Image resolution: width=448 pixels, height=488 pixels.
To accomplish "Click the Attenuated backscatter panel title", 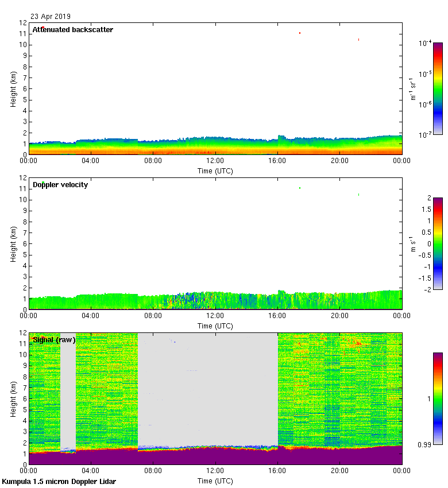I will pos(72,29).
